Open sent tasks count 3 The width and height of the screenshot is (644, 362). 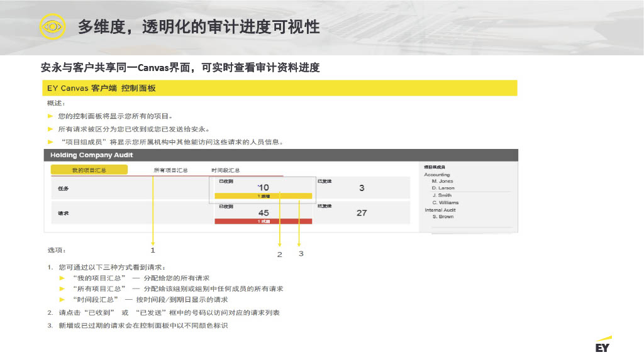coord(362,188)
